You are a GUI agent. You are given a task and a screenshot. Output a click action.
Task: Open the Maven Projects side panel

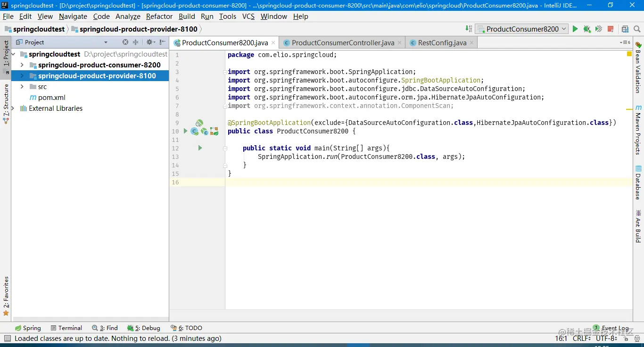638,130
